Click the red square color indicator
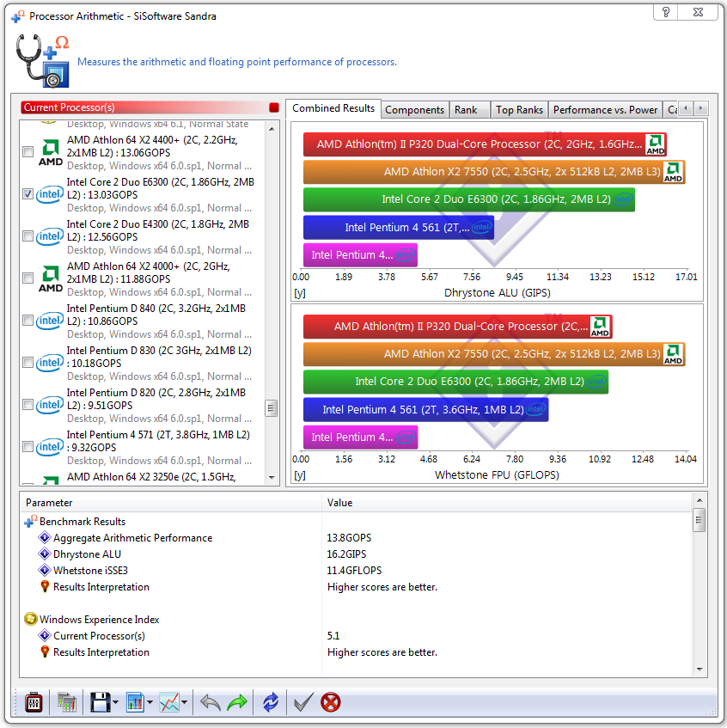Screen dimensions: 727x728 tap(274, 107)
